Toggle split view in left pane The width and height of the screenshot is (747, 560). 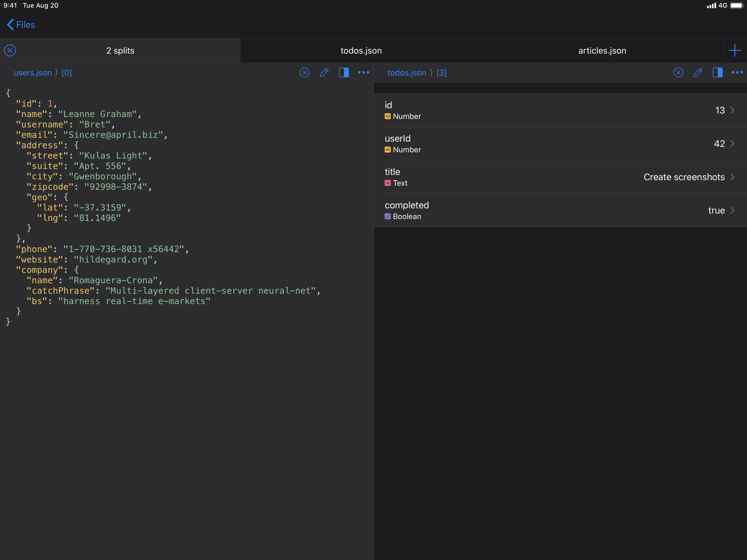click(344, 73)
